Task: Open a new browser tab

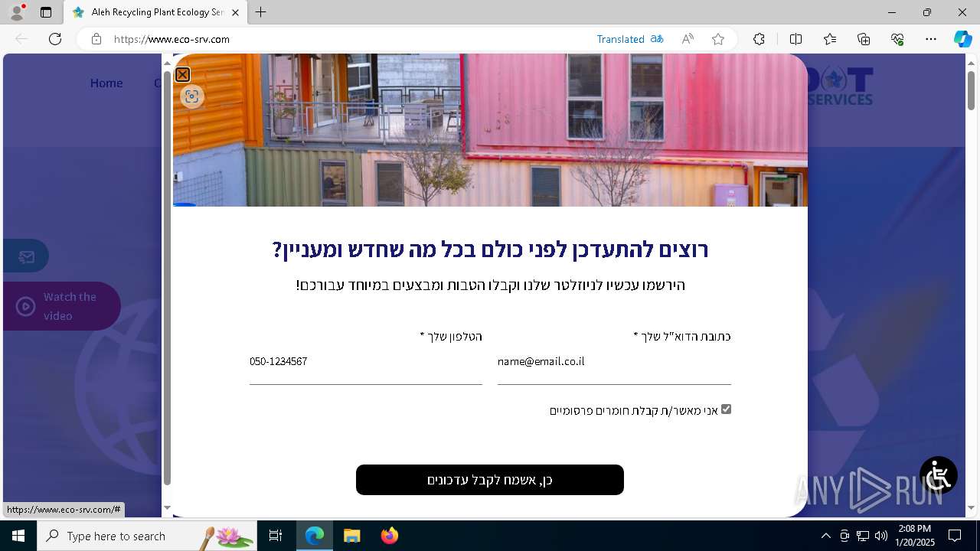Action: [x=261, y=12]
